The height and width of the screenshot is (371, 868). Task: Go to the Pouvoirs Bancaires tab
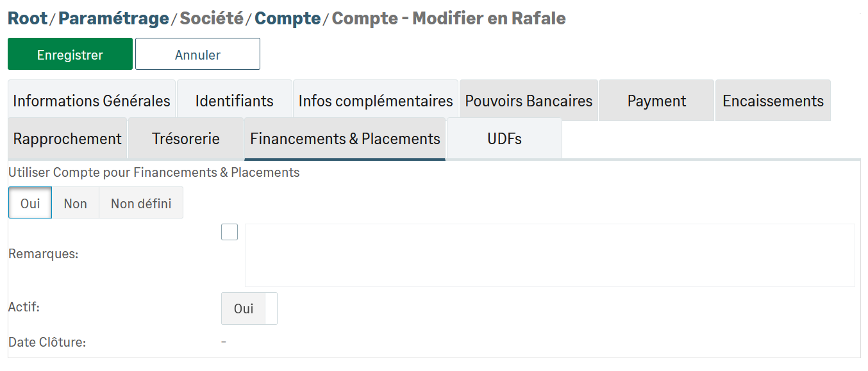529,101
